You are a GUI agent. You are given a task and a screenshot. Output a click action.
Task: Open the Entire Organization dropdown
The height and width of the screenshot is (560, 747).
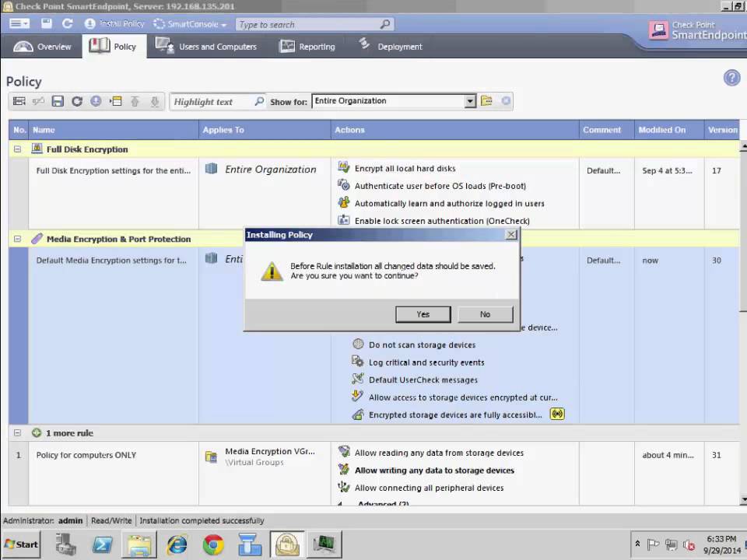tap(470, 101)
